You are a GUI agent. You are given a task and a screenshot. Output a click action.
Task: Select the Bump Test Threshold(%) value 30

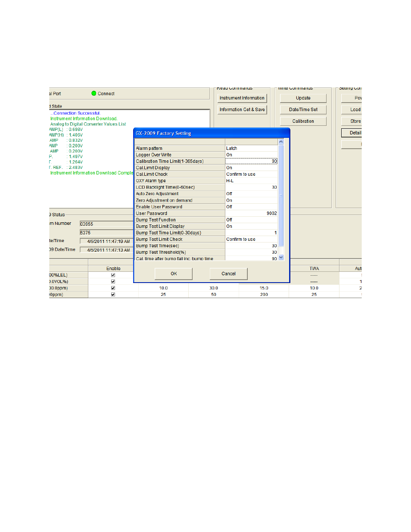coord(252,252)
